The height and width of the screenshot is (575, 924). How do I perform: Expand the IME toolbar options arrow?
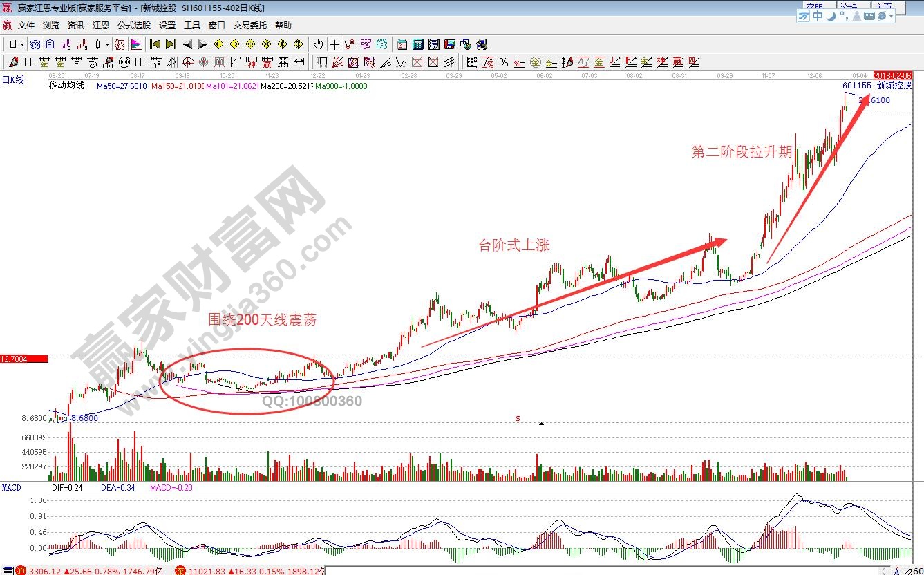point(892,16)
